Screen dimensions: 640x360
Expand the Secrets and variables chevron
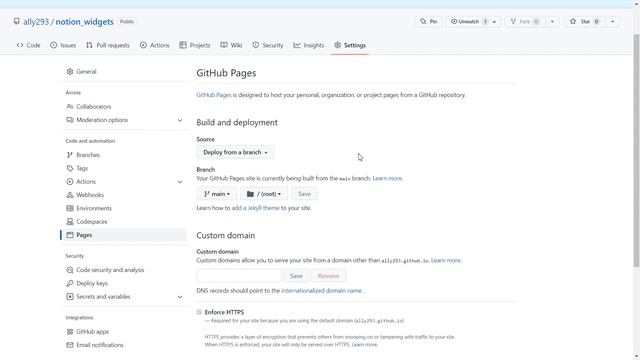(x=180, y=297)
